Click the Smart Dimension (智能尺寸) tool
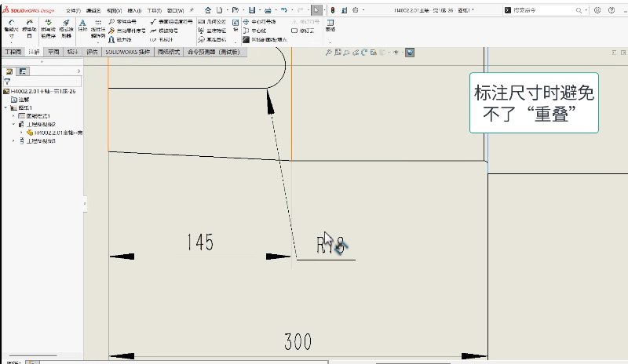The height and width of the screenshot is (364, 628). coord(11,29)
